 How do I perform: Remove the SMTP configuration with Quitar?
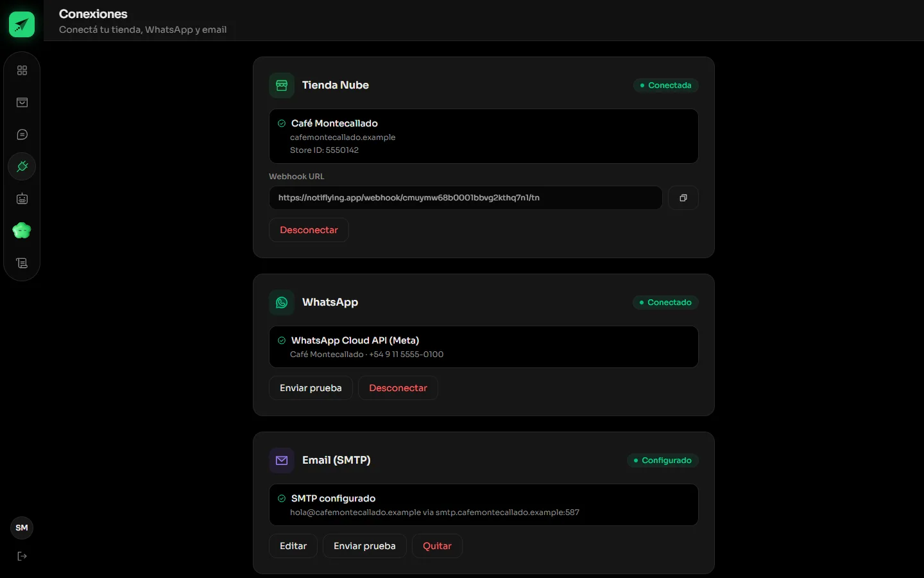coord(437,546)
